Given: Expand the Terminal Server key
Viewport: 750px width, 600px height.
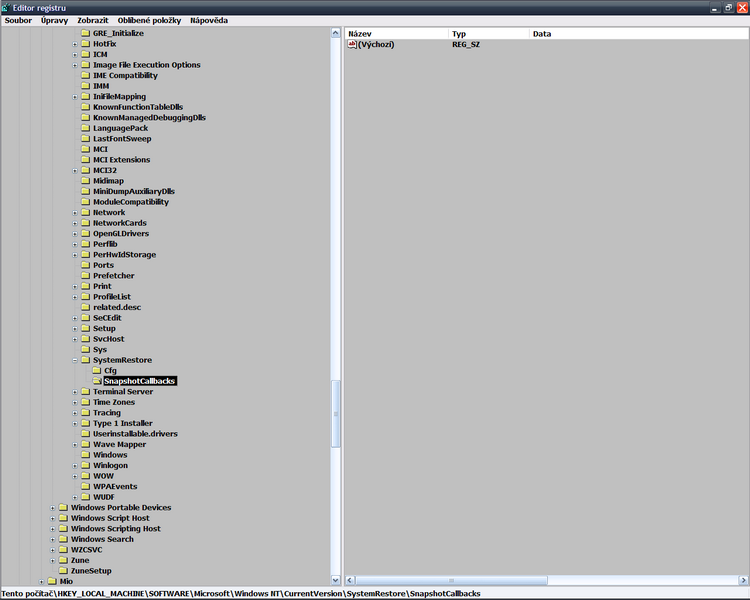Looking at the screenshot, I should 75,392.
